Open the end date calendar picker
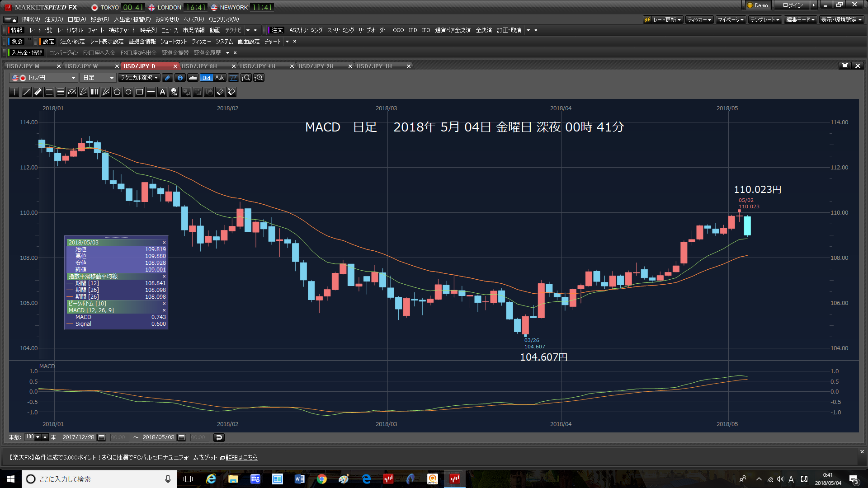This screenshot has height=488, width=868. click(x=182, y=437)
